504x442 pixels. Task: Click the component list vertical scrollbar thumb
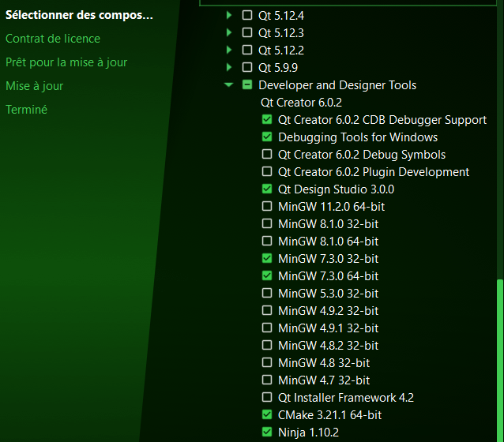(x=500, y=361)
